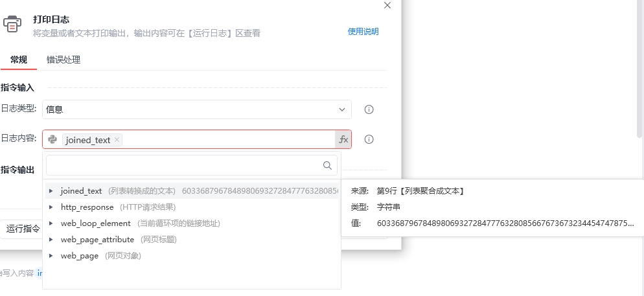Click the tooltip value starting 603368796
Viewport: 644px width, 296px height.
505,223
